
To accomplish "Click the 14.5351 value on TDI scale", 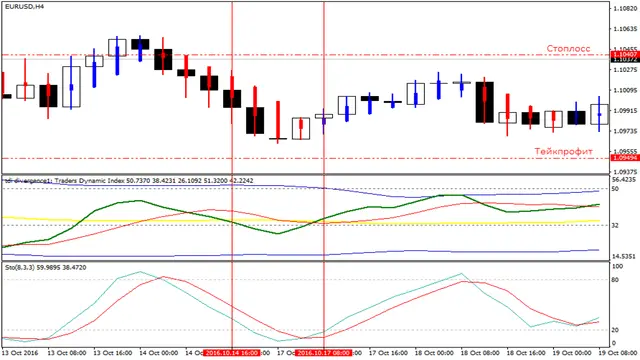I will click(x=624, y=256).
